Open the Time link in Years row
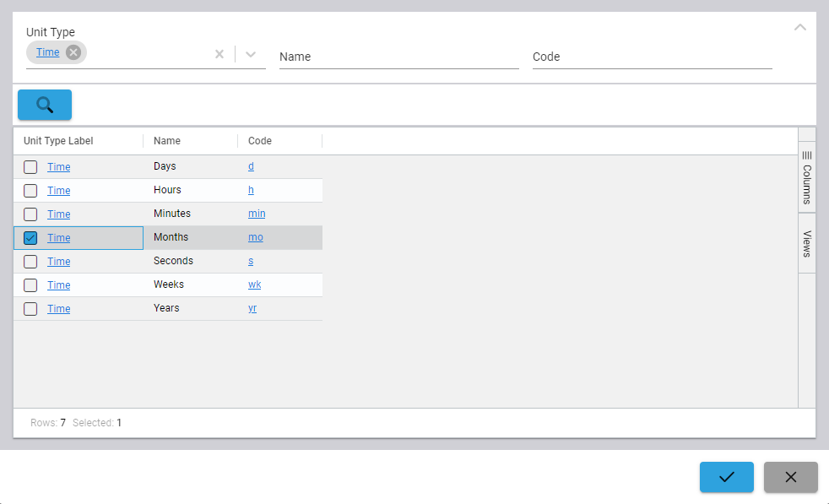The width and height of the screenshot is (829, 504). 59,309
